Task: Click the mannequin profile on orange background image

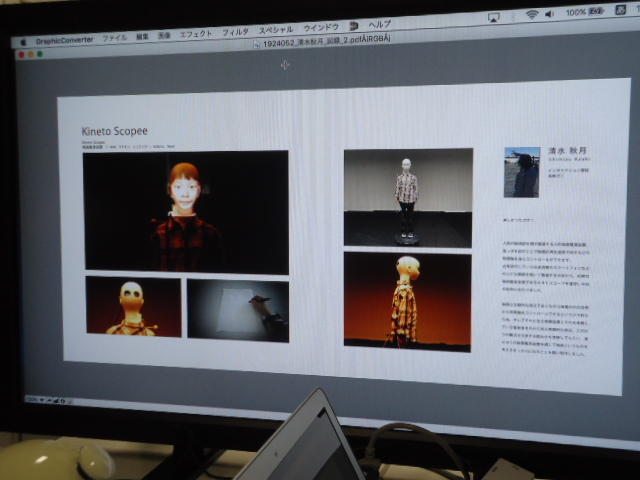Action: [x=407, y=302]
